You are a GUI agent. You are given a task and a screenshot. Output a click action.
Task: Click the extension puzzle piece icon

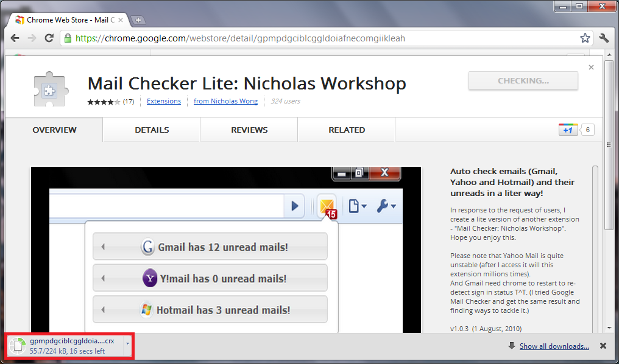50,89
